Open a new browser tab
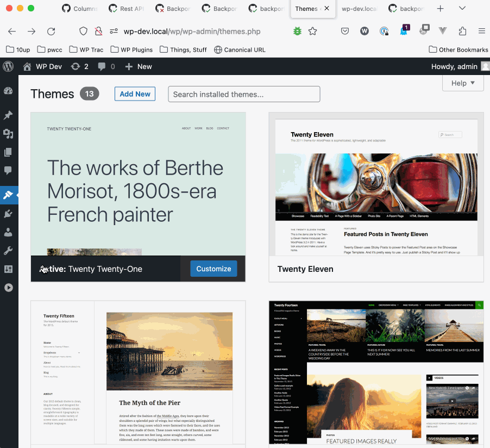This screenshot has height=448, width=490. click(441, 9)
